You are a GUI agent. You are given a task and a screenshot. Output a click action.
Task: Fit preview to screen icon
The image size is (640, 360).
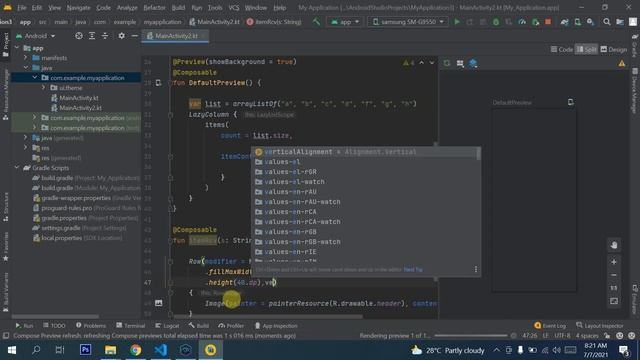(614, 301)
